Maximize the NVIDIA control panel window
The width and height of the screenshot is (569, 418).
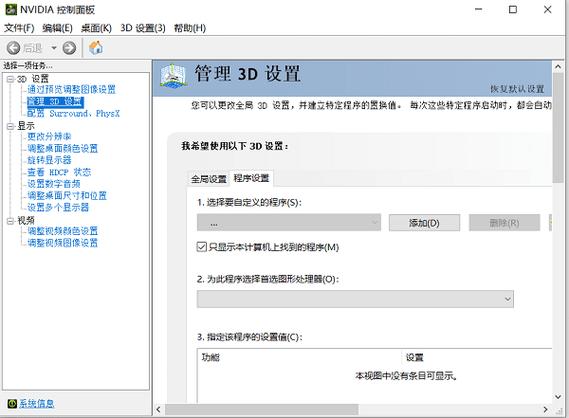point(513,9)
